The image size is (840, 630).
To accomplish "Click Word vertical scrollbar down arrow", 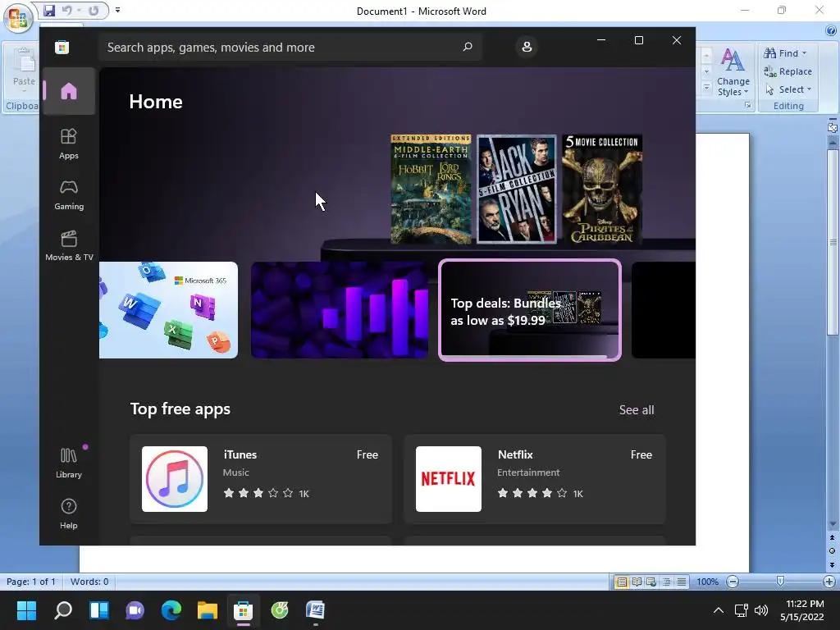I will (x=833, y=524).
